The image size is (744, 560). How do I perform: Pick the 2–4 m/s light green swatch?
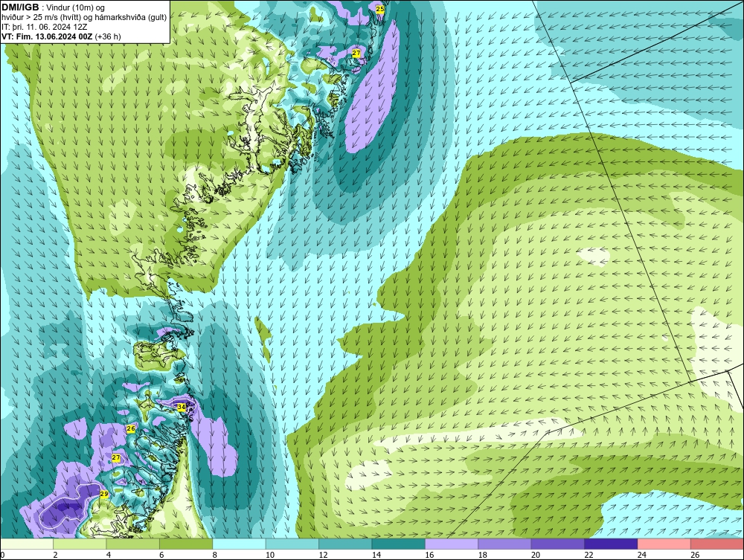point(80,544)
